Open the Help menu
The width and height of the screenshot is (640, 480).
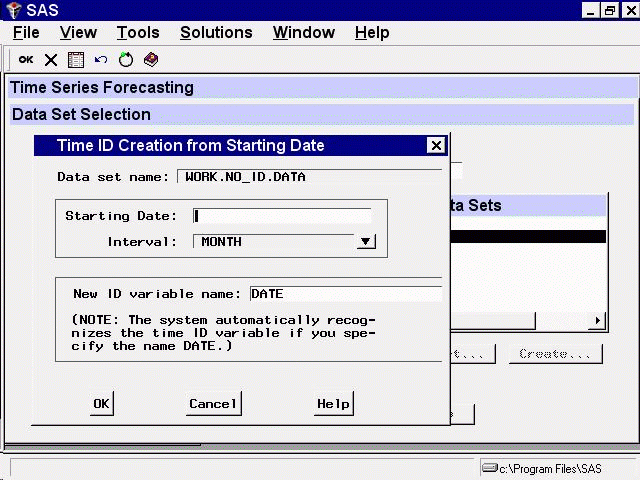point(372,33)
